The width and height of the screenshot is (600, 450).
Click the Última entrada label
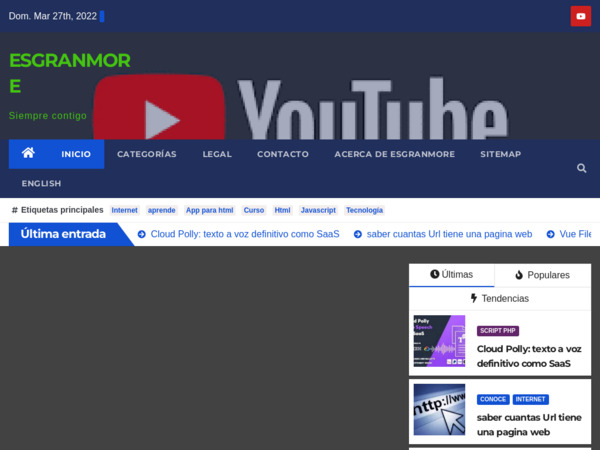click(63, 234)
